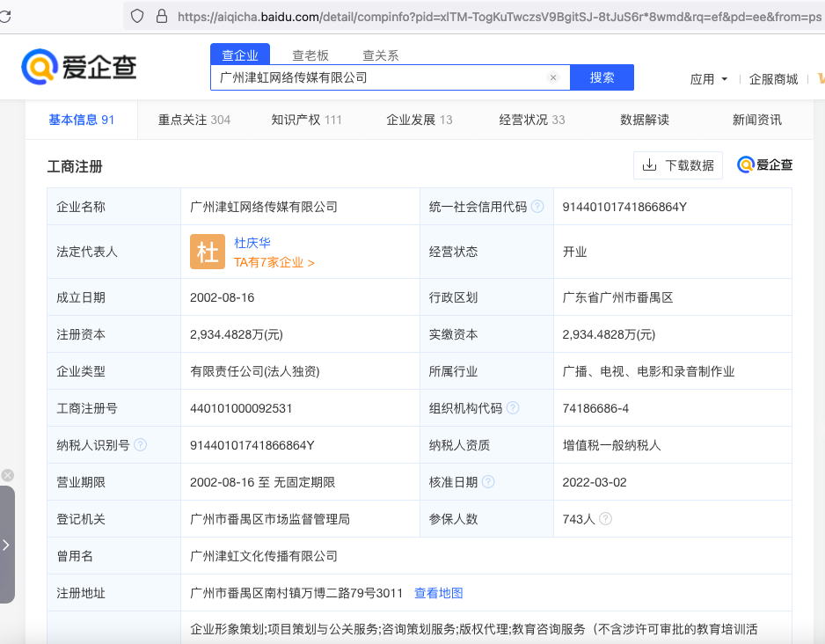Click 广州市番禺区市场监督管理局 registration authority
Screen dimensions: 825x644
pos(270,519)
